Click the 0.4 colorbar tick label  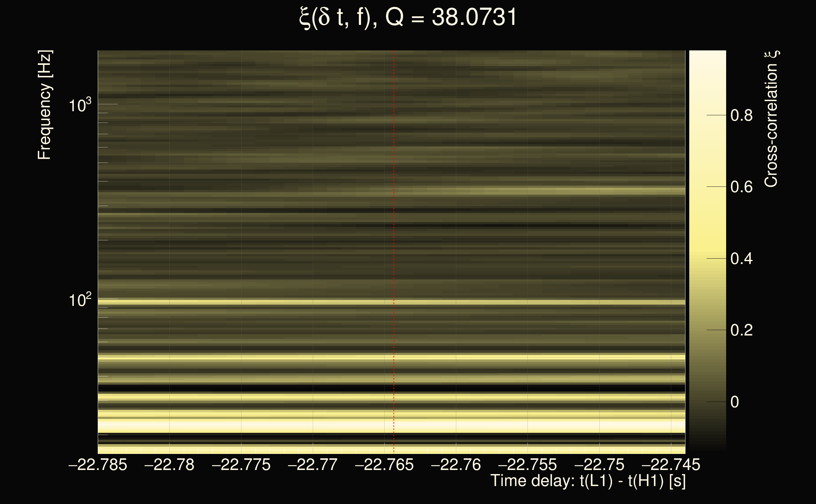[x=741, y=259]
